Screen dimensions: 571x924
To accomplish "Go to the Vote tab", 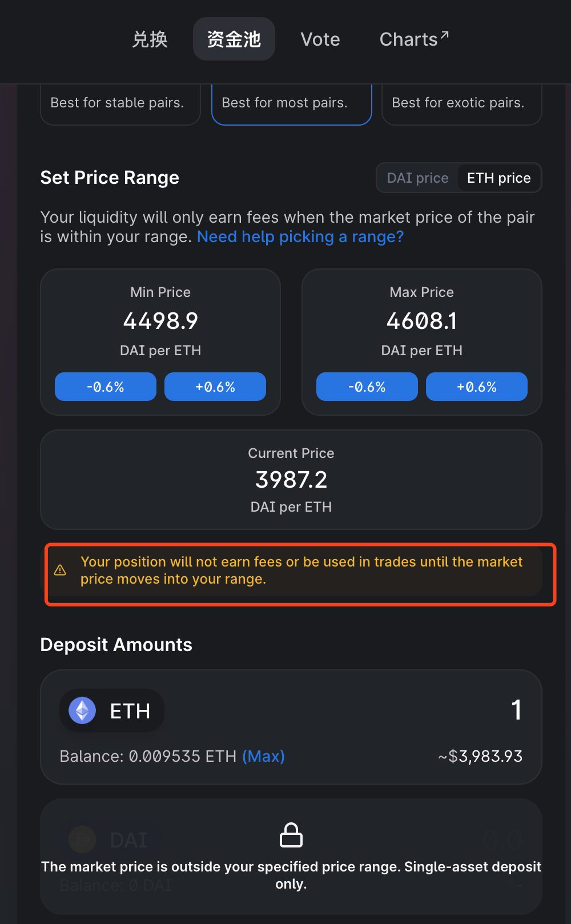I will coord(320,39).
